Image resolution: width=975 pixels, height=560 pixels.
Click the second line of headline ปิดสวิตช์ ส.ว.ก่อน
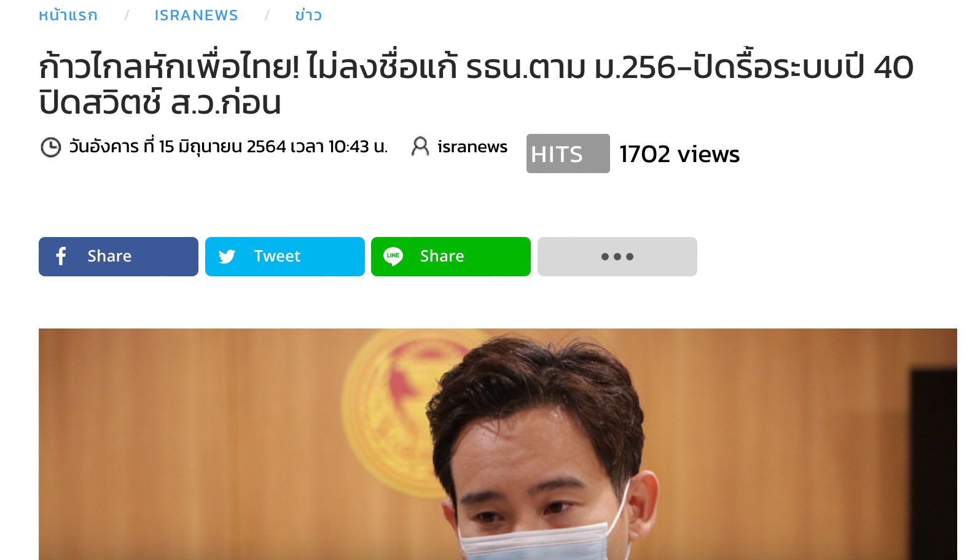160,103
